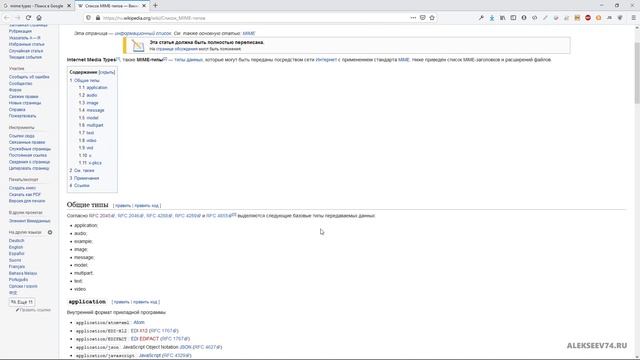Screen dimensions: 640x360
Task: Go to section 3 Примечания in contents
Action: point(84,178)
